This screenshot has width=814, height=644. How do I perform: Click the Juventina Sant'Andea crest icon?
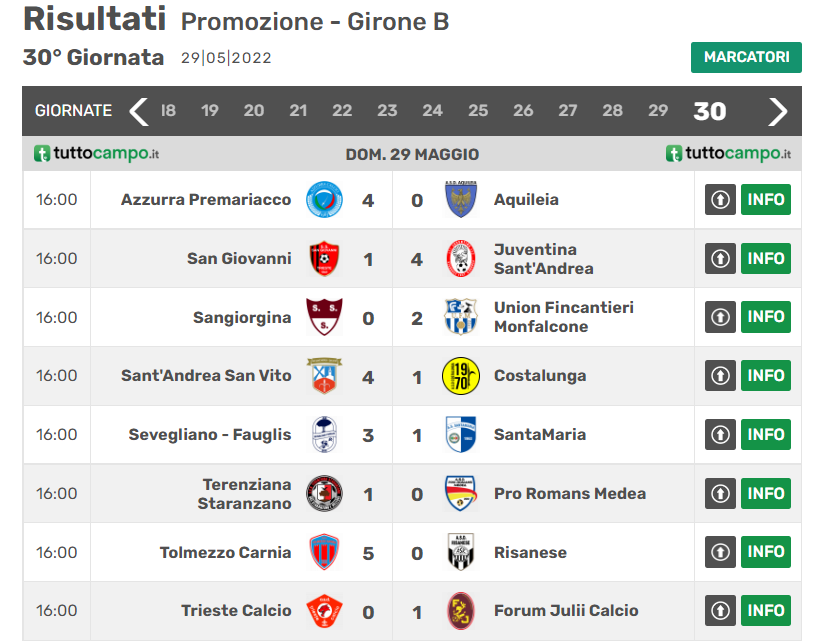coord(461,259)
